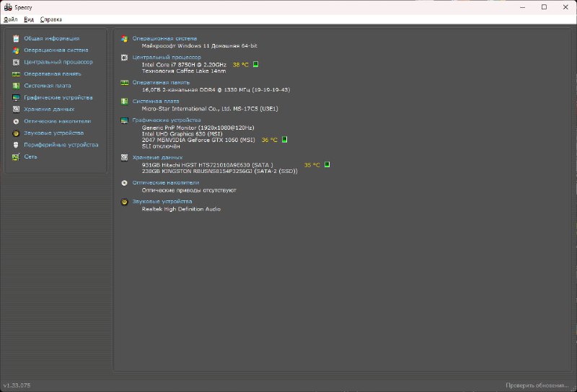Screen dimensions: 577x392
Task: Click the Системная плата summary heading link
Action: 156,101
